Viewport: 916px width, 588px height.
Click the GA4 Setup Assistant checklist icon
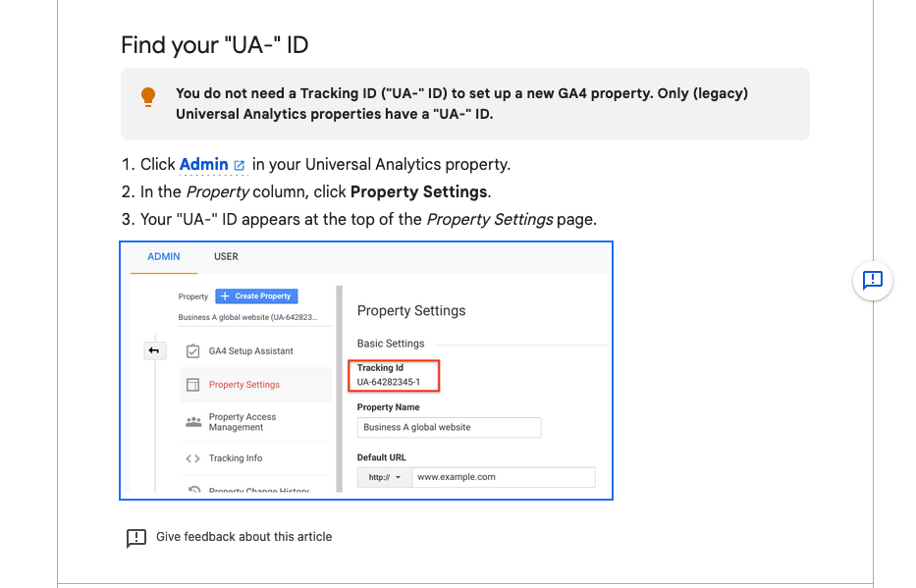coord(193,351)
